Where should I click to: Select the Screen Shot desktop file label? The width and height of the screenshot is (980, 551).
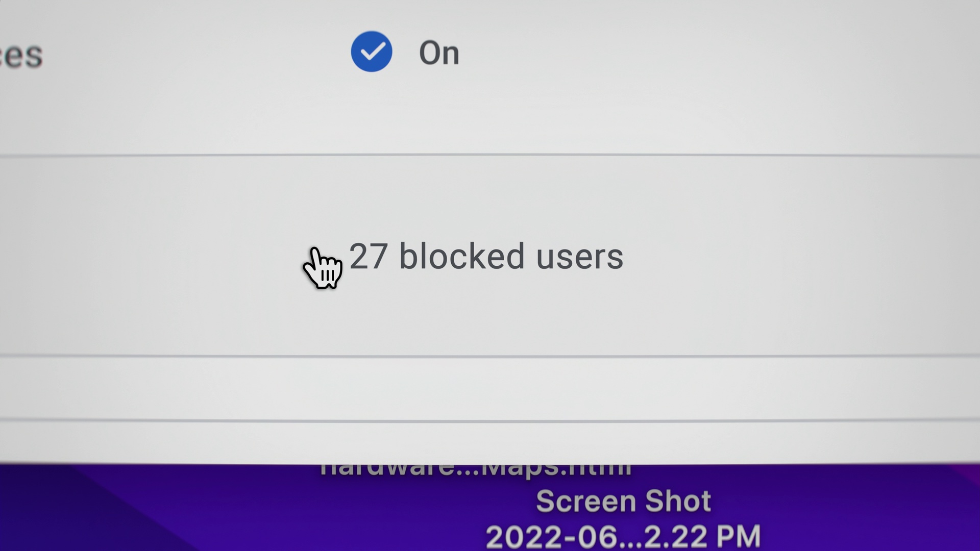(623, 501)
